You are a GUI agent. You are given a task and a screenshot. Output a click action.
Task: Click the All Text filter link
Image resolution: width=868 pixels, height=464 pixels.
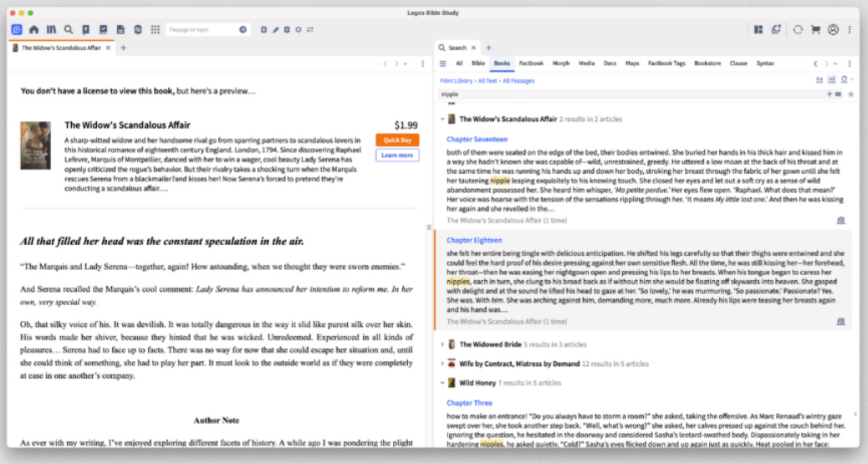pyautogui.click(x=488, y=81)
